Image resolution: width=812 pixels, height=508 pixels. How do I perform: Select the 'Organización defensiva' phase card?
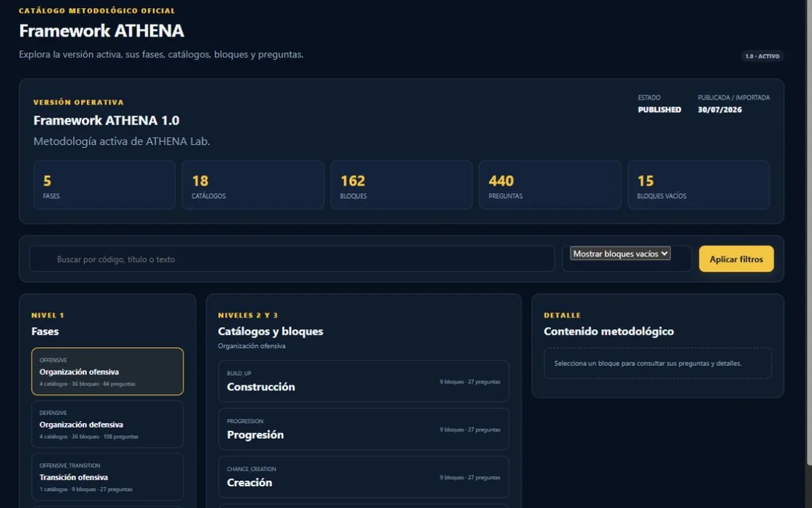108,424
